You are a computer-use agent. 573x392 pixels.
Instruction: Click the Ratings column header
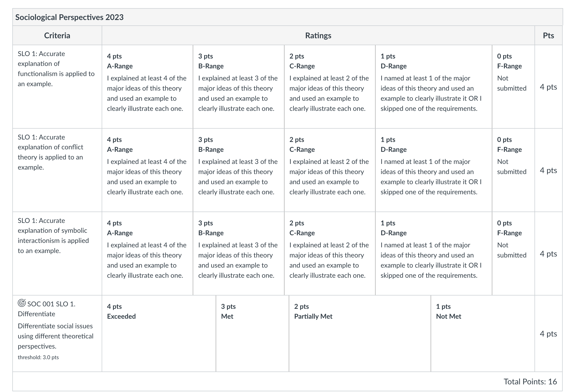(x=318, y=36)
